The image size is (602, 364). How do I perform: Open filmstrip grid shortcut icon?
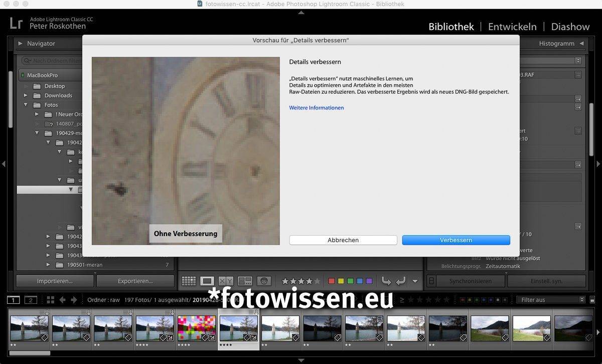[50, 300]
